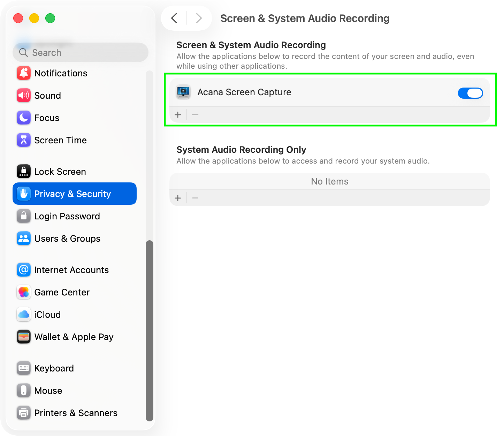This screenshot has width=504, height=436.
Task: Open Wallet & Apple Pay settings
Action: 74,337
